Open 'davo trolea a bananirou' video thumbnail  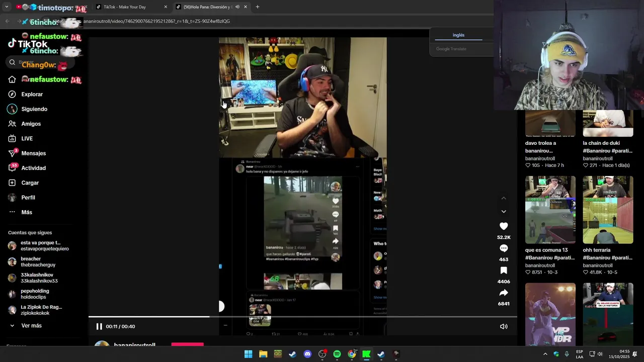[550, 123]
